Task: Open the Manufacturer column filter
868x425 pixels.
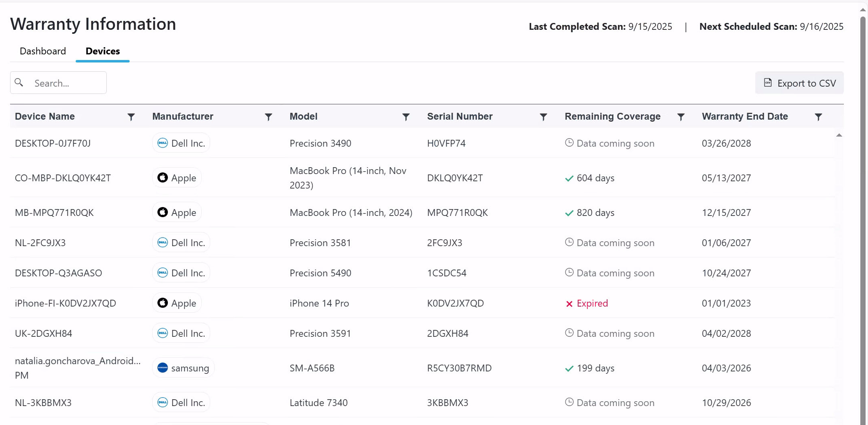Action: tap(269, 117)
